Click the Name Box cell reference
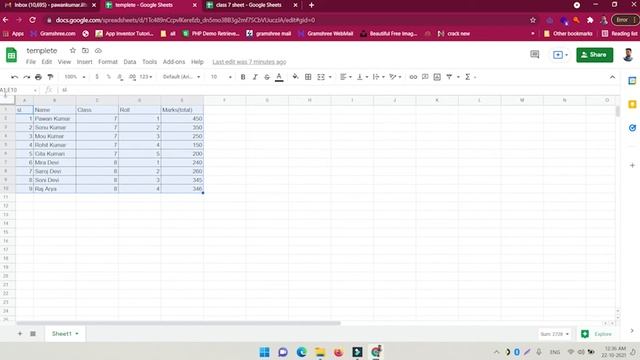 [x=19, y=90]
